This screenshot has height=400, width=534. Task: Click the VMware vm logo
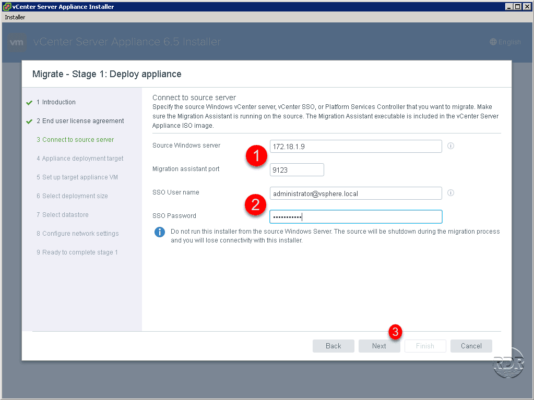[17, 42]
